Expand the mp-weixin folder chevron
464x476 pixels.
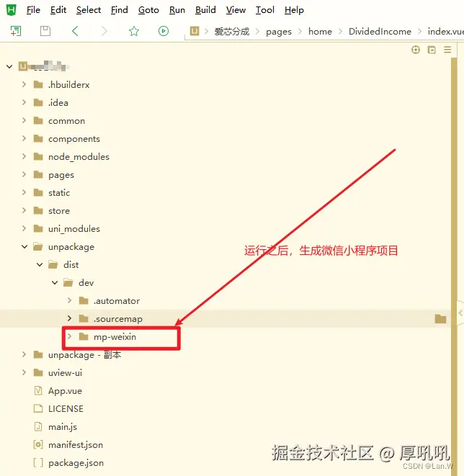70,336
